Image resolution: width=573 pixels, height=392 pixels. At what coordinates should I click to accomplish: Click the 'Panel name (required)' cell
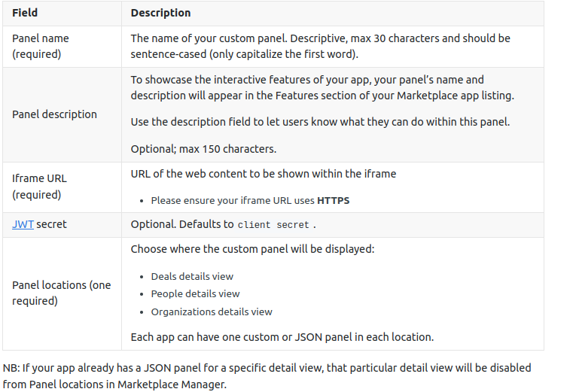tap(41, 46)
